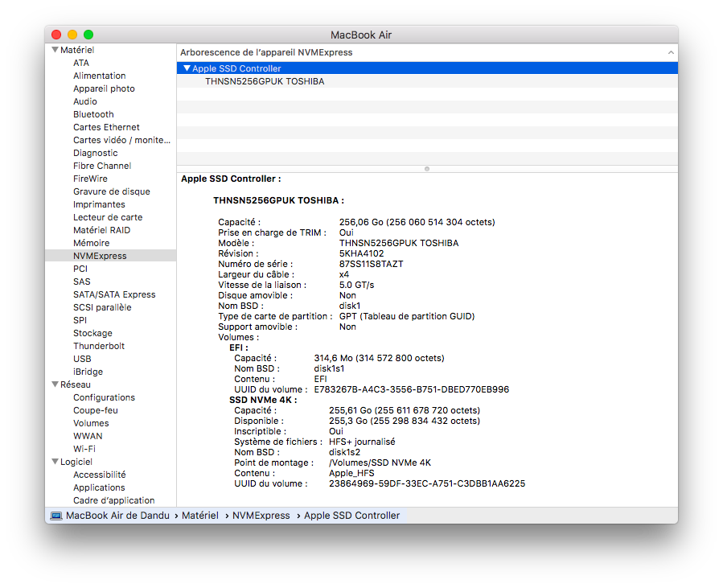The height and width of the screenshot is (588, 723).
Task: Click link speed value '5.0 GT/s'
Action: (x=357, y=285)
